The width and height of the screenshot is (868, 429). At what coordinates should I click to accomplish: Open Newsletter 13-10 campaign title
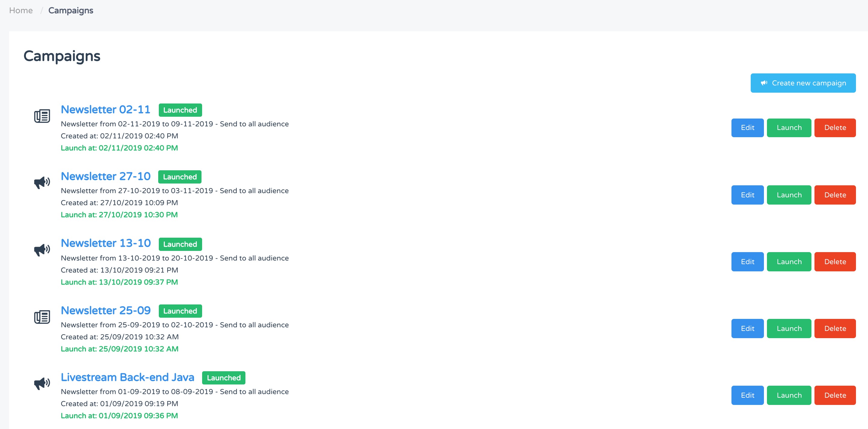106,243
